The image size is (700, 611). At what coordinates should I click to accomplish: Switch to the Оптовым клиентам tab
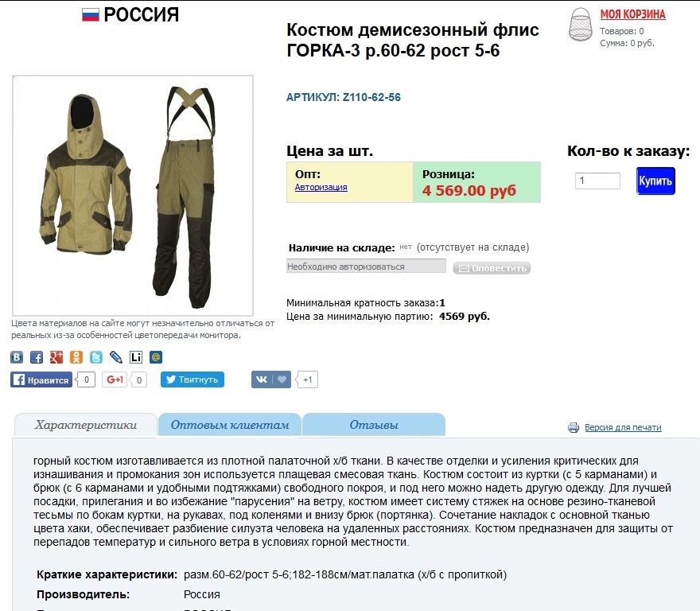click(229, 425)
